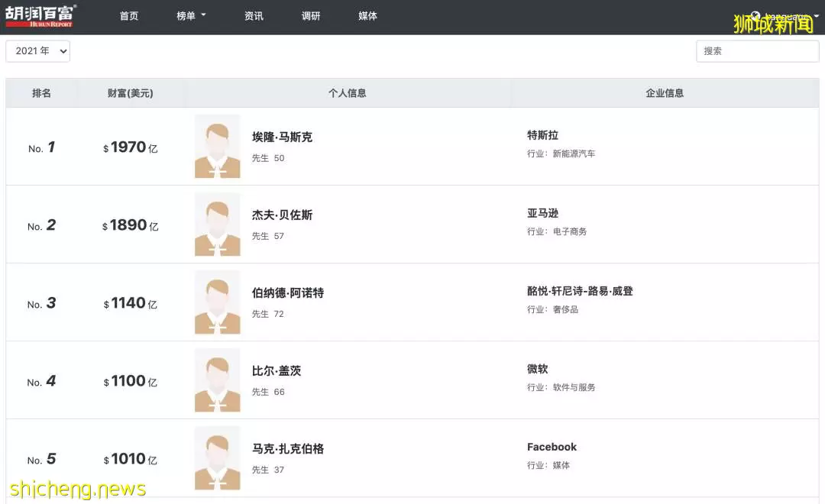This screenshot has height=504, width=825.
Task: Click the company name 特斯拉
Action: click(x=542, y=135)
